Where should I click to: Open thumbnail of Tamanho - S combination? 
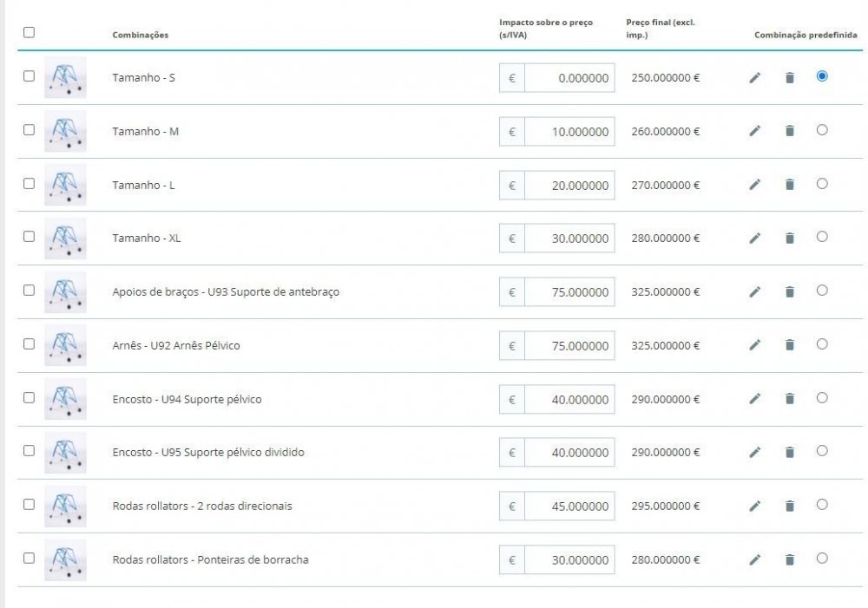pos(65,77)
